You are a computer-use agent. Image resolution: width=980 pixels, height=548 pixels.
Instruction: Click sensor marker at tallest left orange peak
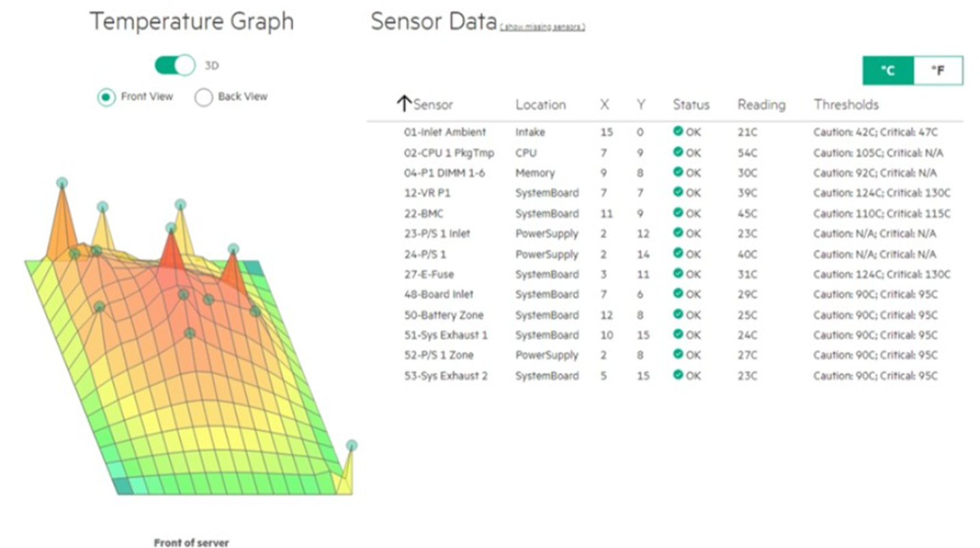[62, 183]
